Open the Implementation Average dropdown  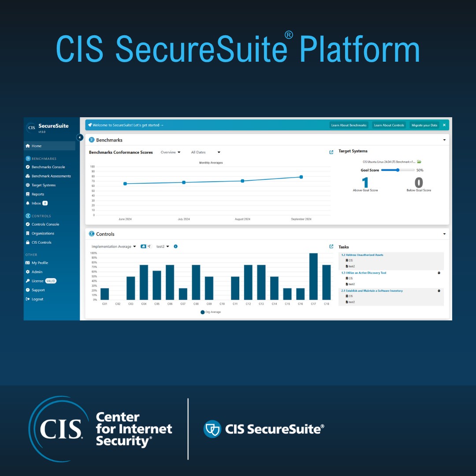coord(114,246)
